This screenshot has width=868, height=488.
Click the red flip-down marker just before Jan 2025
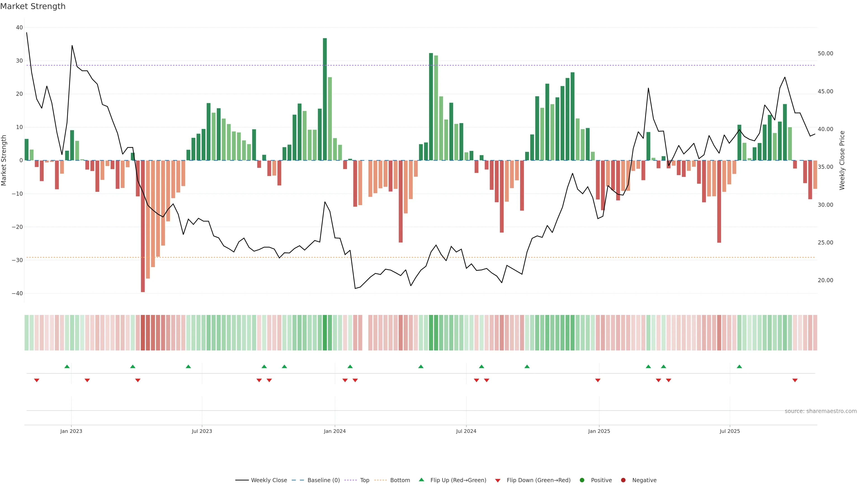pos(598,380)
